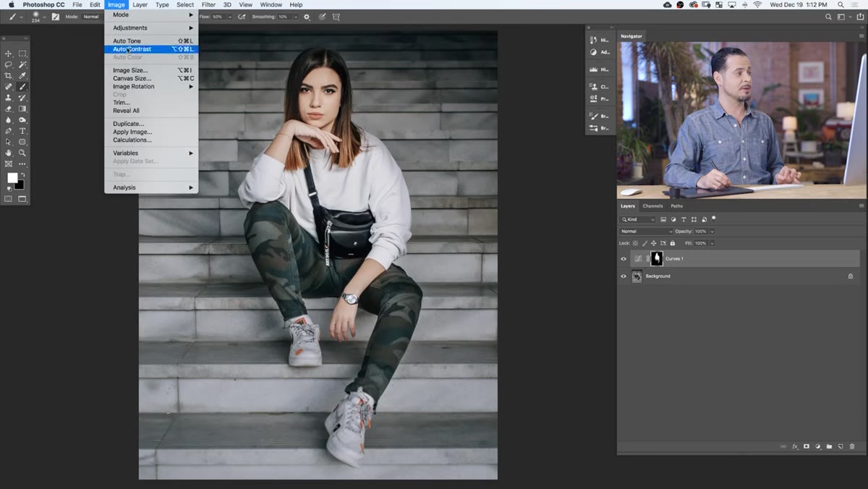
Task: Select the Blur tool
Action: 9,120
